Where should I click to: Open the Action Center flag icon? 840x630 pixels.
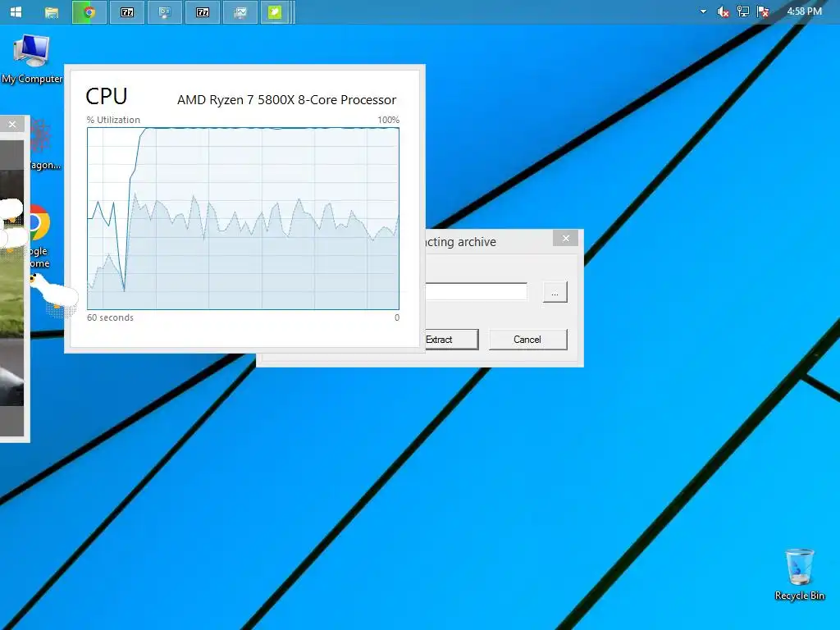[763, 11]
